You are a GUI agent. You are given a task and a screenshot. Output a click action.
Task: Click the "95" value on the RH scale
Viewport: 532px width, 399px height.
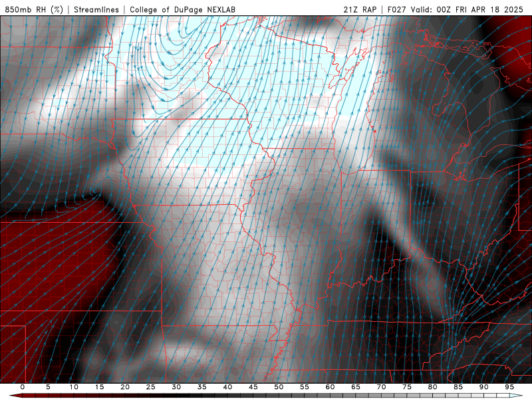click(509, 387)
